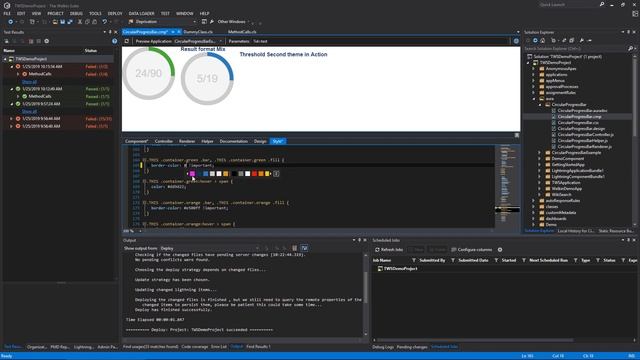Click the wrench icon beside Other Windows
Screen dimensions: 640x360
point(212,22)
